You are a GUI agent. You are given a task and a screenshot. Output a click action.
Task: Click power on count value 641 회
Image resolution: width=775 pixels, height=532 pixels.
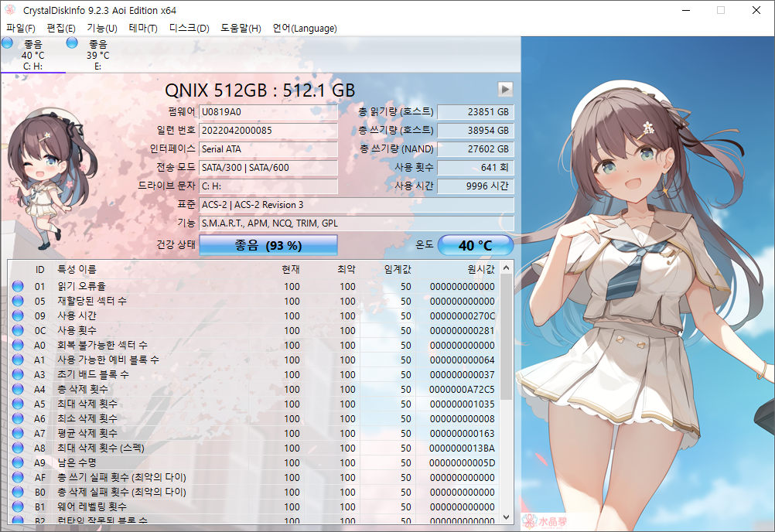pos(476,168)
